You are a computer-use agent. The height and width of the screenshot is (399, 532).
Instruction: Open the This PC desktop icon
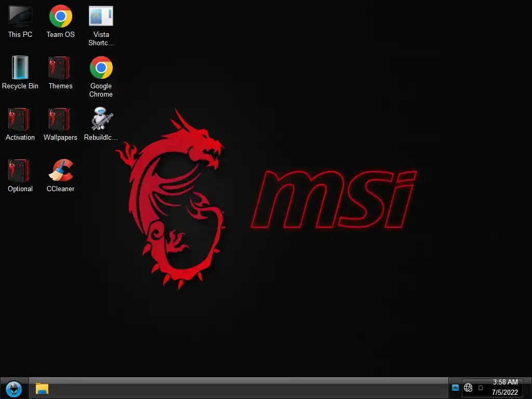pos(20,22)
